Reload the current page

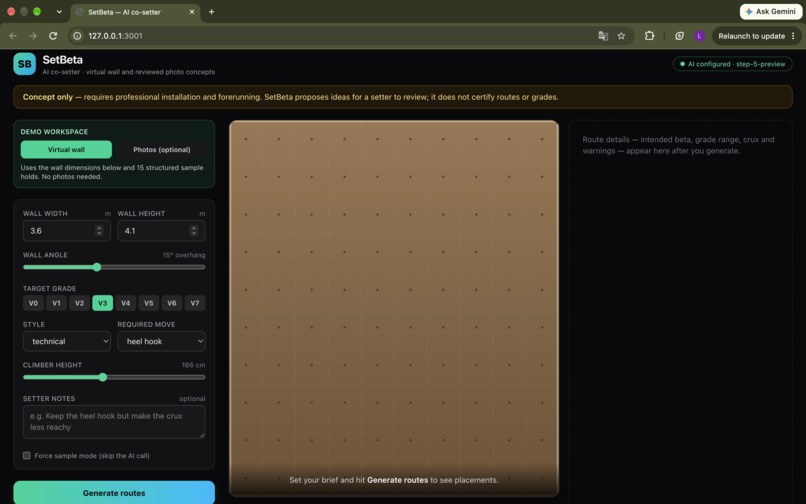point(53,36)
